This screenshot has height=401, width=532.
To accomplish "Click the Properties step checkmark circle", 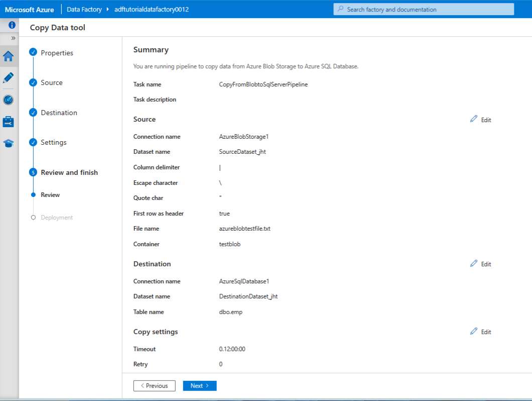I will click(x=33, y=52).
